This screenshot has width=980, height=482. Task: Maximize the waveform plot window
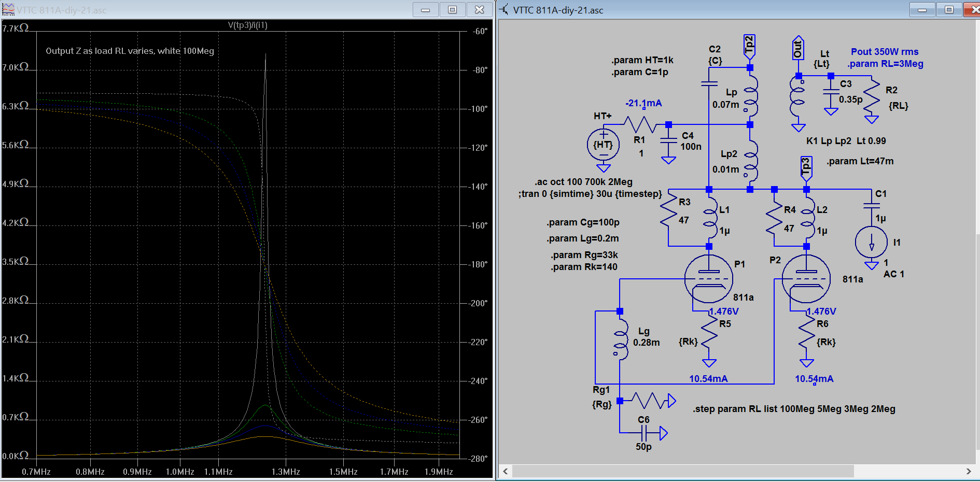tap(452, 10)
